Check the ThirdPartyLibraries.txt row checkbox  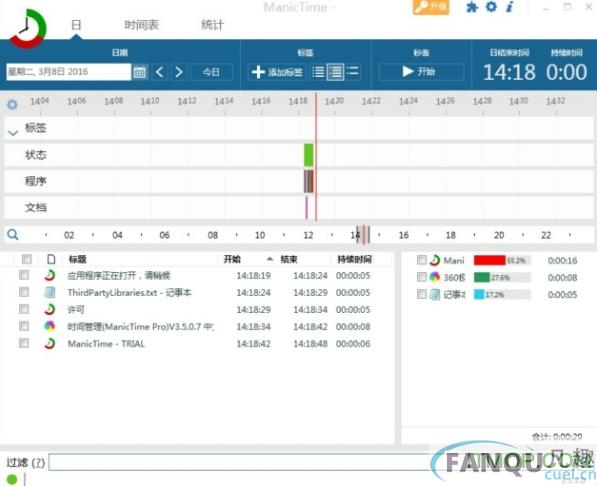click(24, 292)
